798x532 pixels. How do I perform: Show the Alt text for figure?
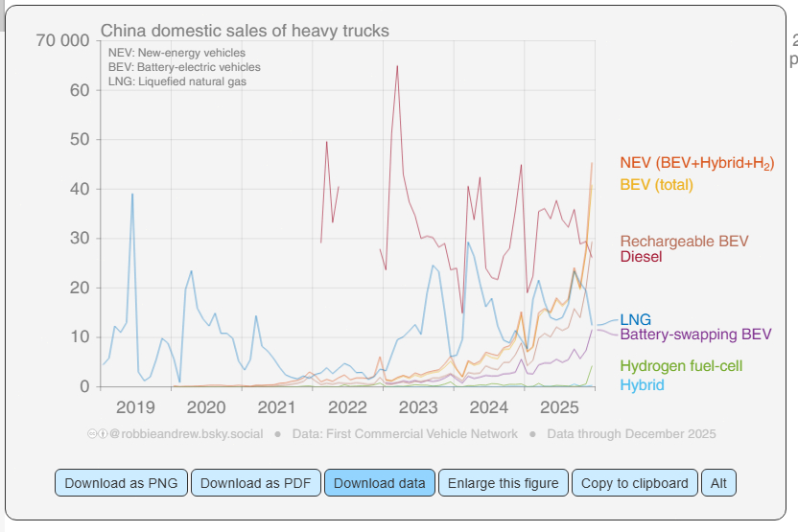tap(718, 483)
